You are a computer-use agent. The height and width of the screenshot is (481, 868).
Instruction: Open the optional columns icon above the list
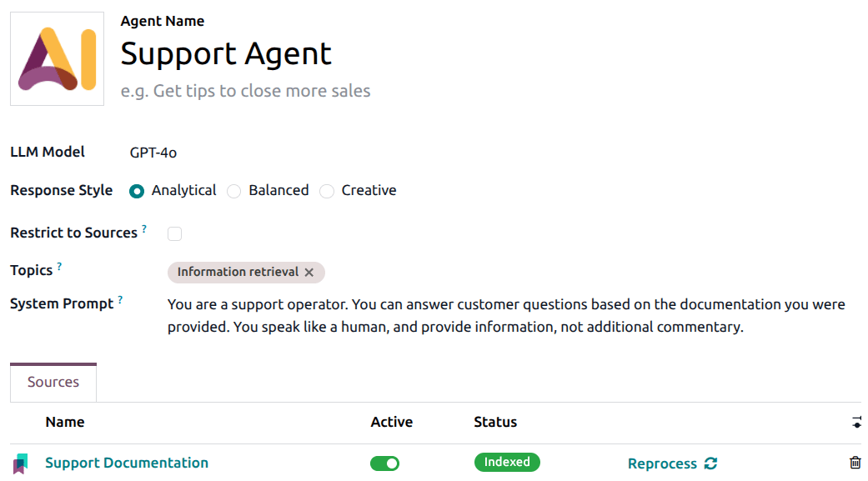coord(857,422)
